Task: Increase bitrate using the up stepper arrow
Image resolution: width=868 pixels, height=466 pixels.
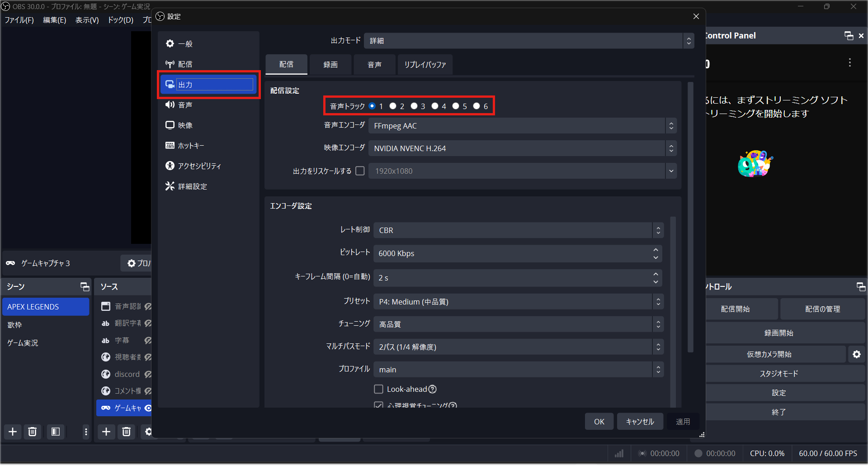Action: pyautogui.click(x=656, y=250)
